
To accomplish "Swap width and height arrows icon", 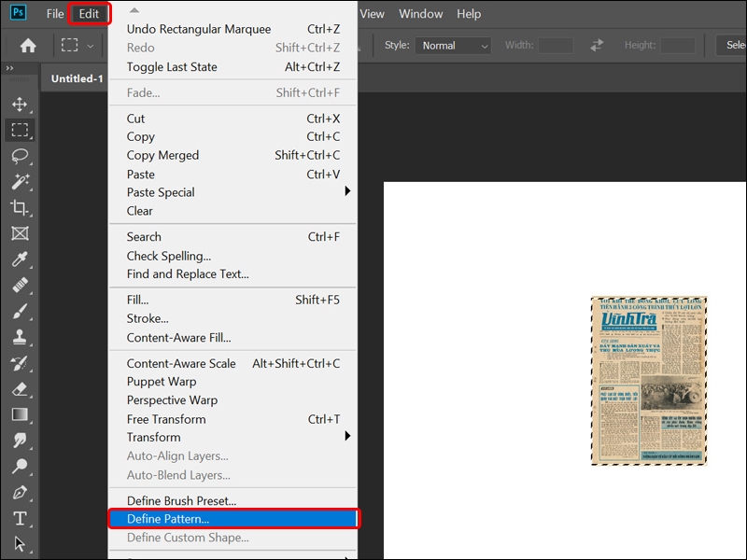I will tap(597, 45).
